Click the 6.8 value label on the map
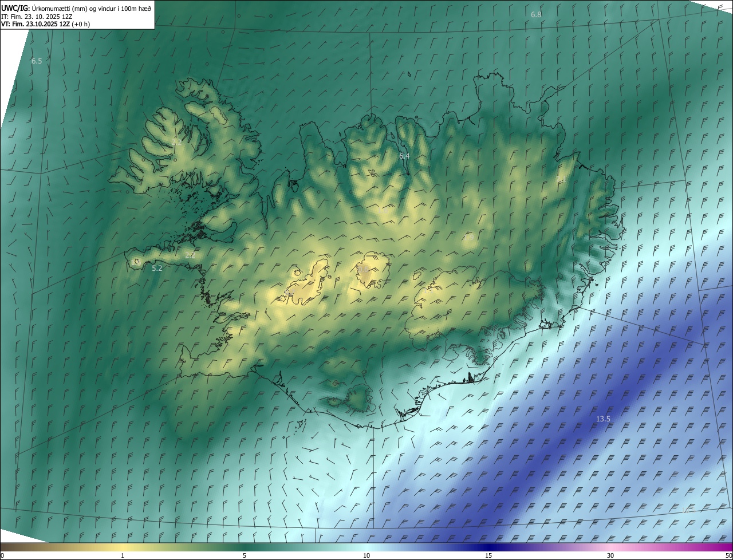Viewport: 733px width, 560px height. 536,14
